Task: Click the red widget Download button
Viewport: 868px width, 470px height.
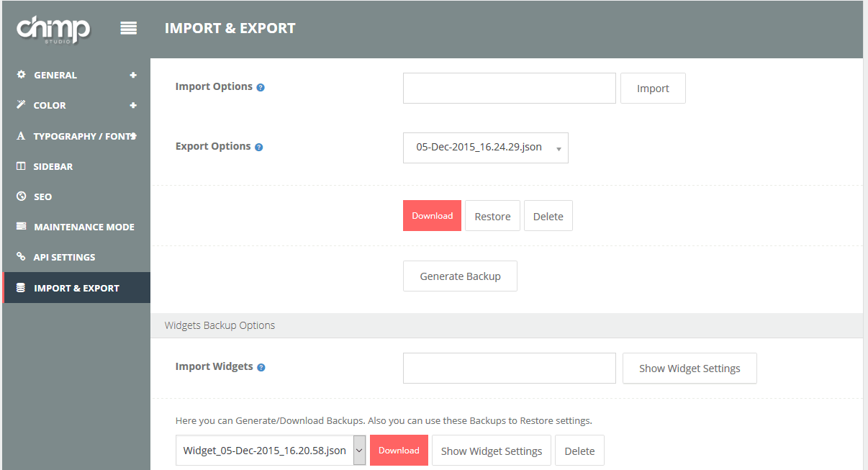Action: click(399, 451)
